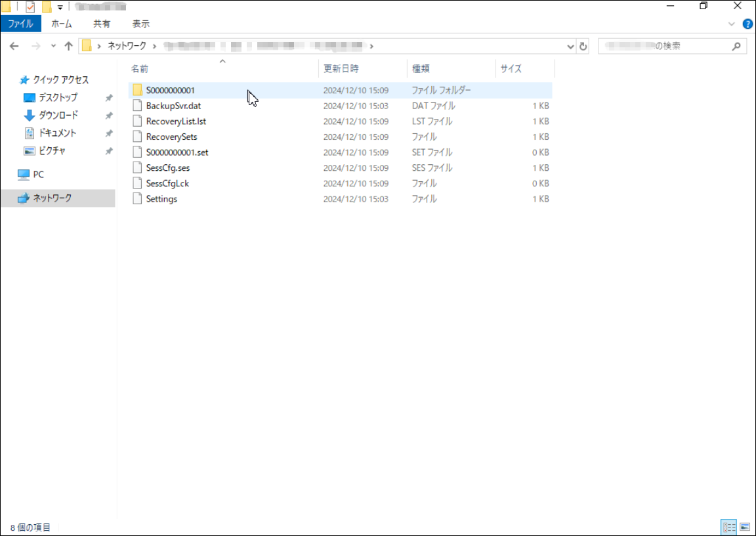Click the pin icon beside ドキュメント

(x=109, y=133)
